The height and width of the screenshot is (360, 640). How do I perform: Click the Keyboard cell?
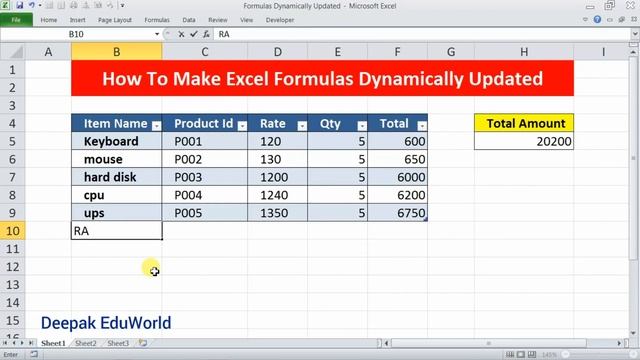[116, 141]
